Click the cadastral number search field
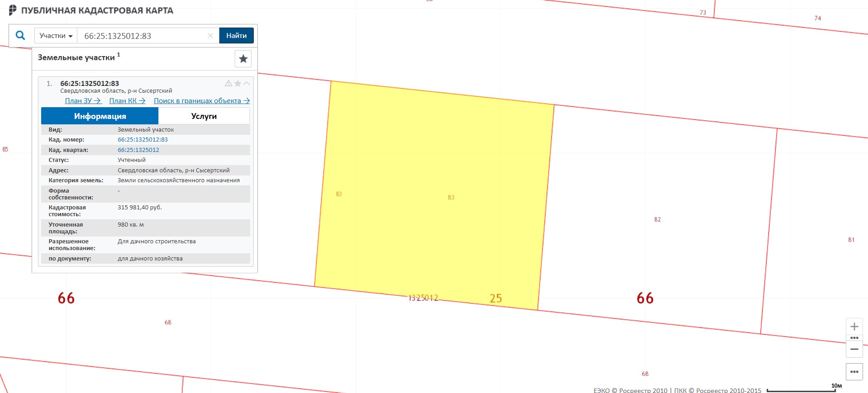 pos(142,36)
